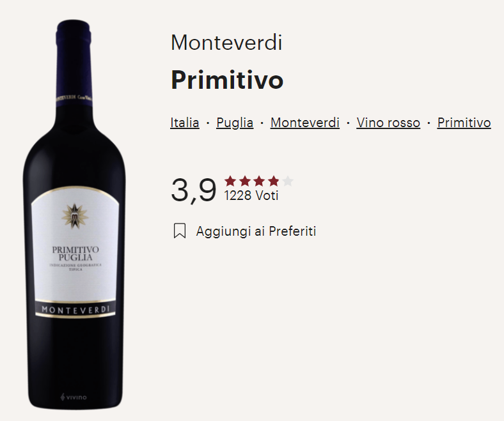Screen dimensions: 504x421
Task: Open the Vino rosso wine type link
Action: pyautogui.click(x=388, y=123)
